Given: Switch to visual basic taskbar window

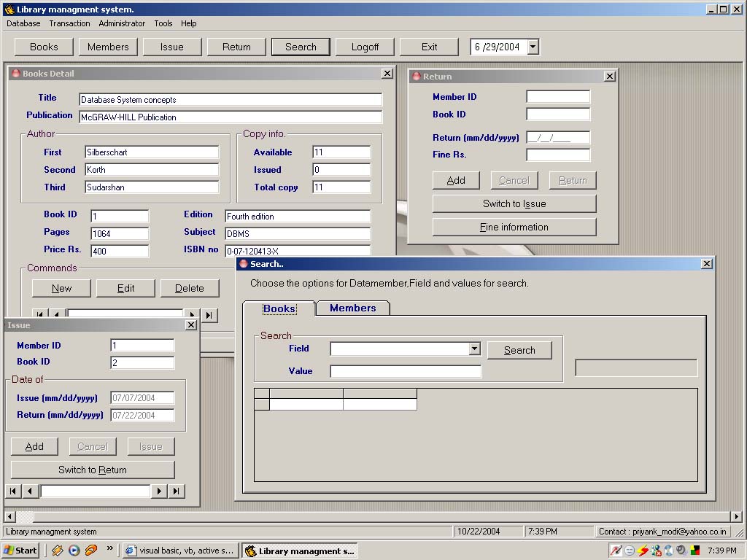Looking at the screenshot, I should pyautogui.click(x=181, y=551).
